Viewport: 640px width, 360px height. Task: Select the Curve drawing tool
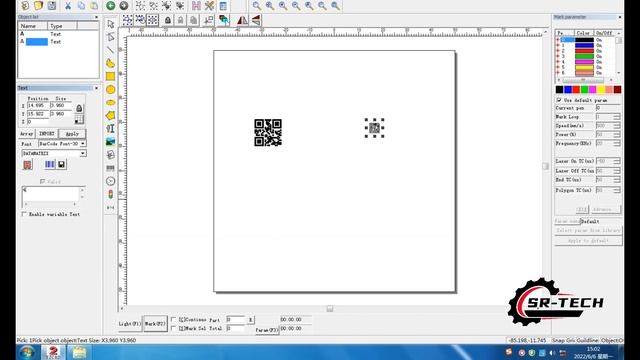(110, 63)
